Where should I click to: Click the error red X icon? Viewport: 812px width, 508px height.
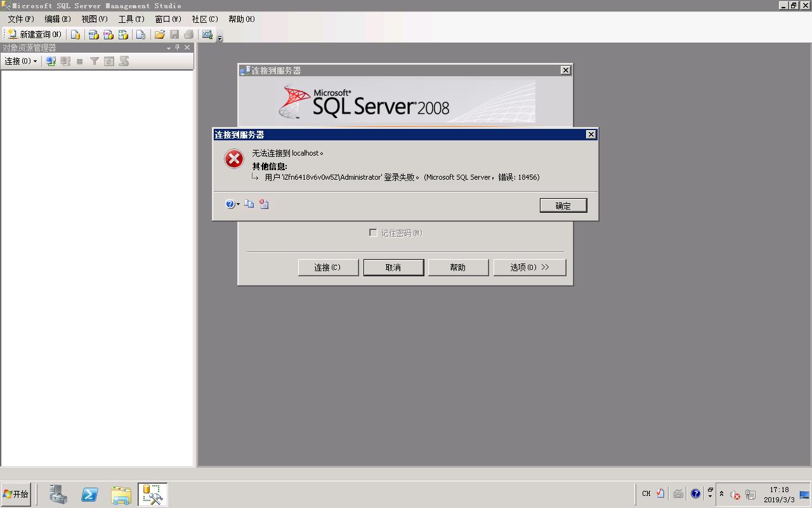[234, 159]
